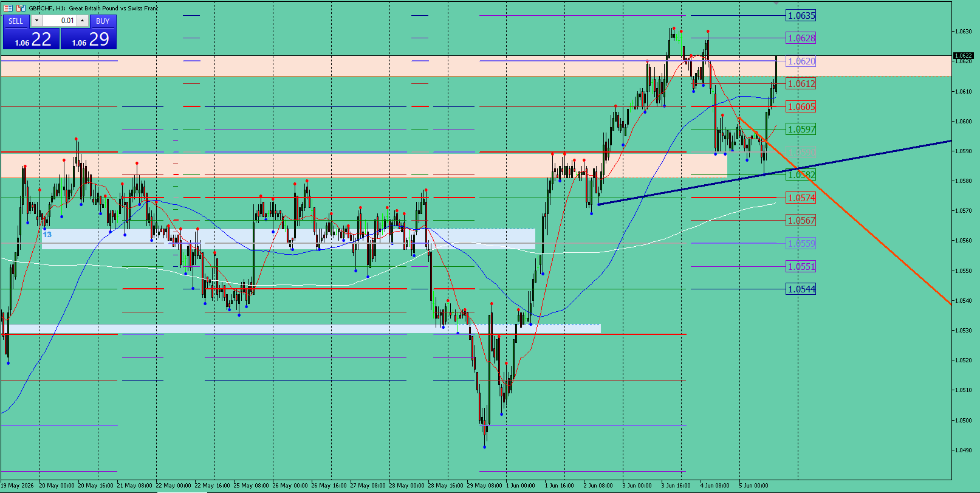This screenshot has width=980, height=493.
Task: Click the 1 Jun 00:00 time axis label
Action: click(520, 486)
